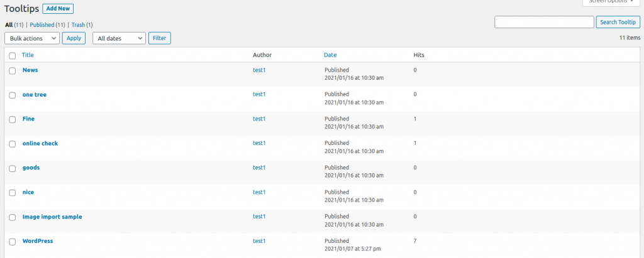Open the Screen Options panel

click(x=611, y=2)
